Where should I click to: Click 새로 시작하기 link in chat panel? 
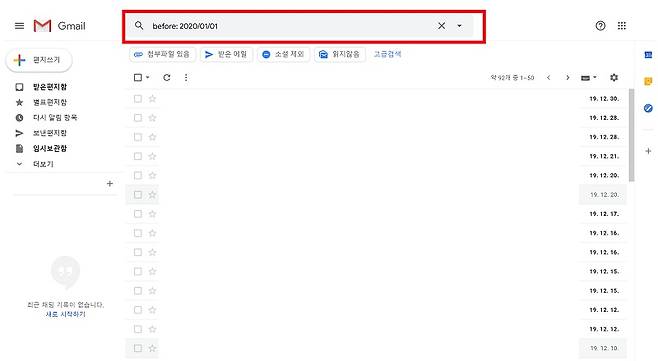tap(65, 314)
